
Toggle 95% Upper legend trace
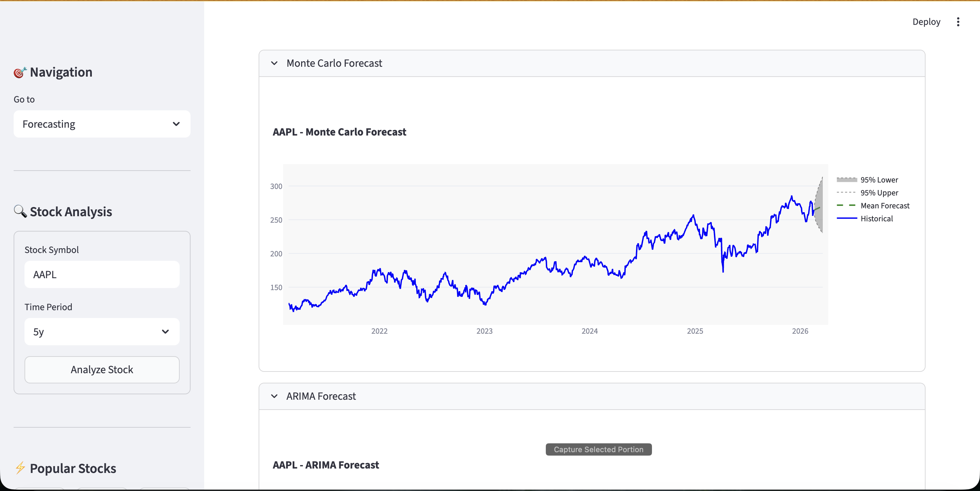[x=879, y=193]
